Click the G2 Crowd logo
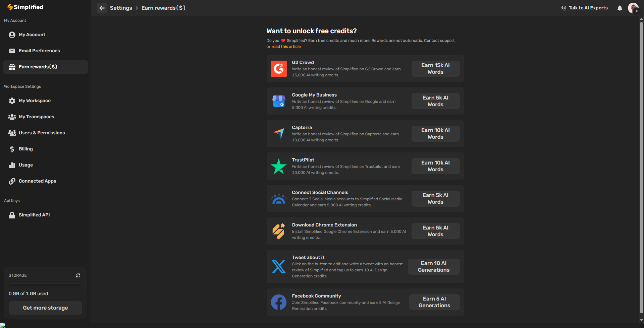644x328 pixels. coord(279,69)
